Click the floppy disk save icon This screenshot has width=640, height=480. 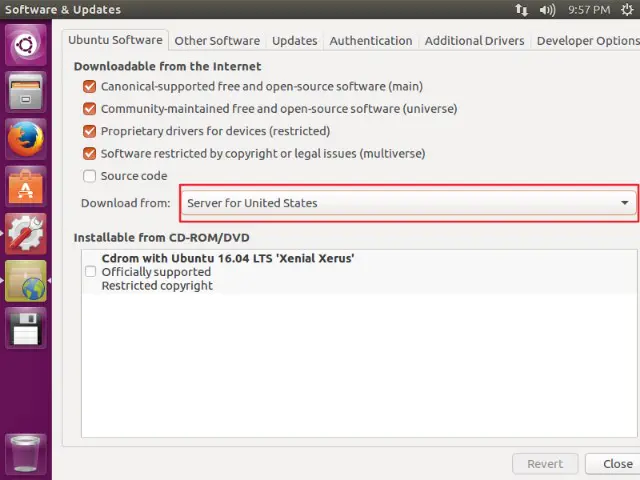25,328
